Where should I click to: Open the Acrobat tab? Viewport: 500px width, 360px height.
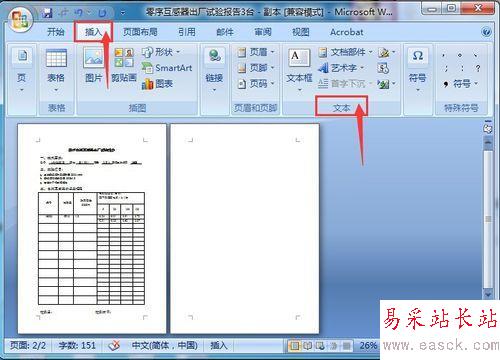tap(347, 32)
